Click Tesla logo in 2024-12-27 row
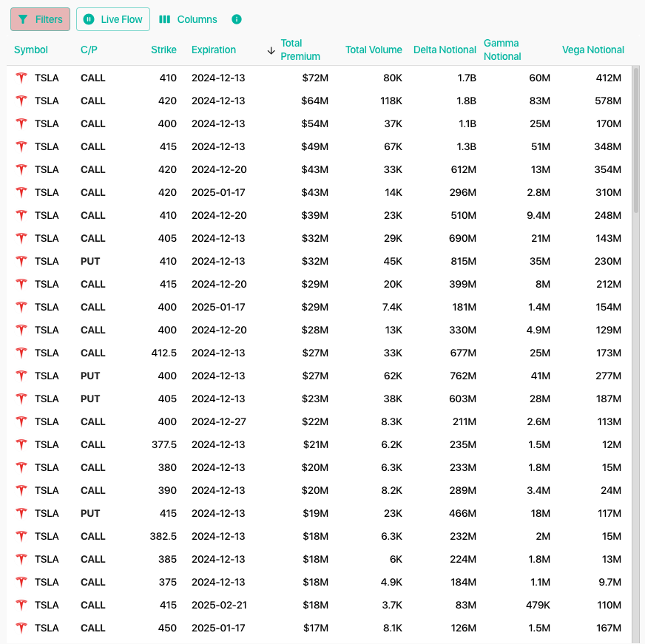 click(x=21, y=421)
